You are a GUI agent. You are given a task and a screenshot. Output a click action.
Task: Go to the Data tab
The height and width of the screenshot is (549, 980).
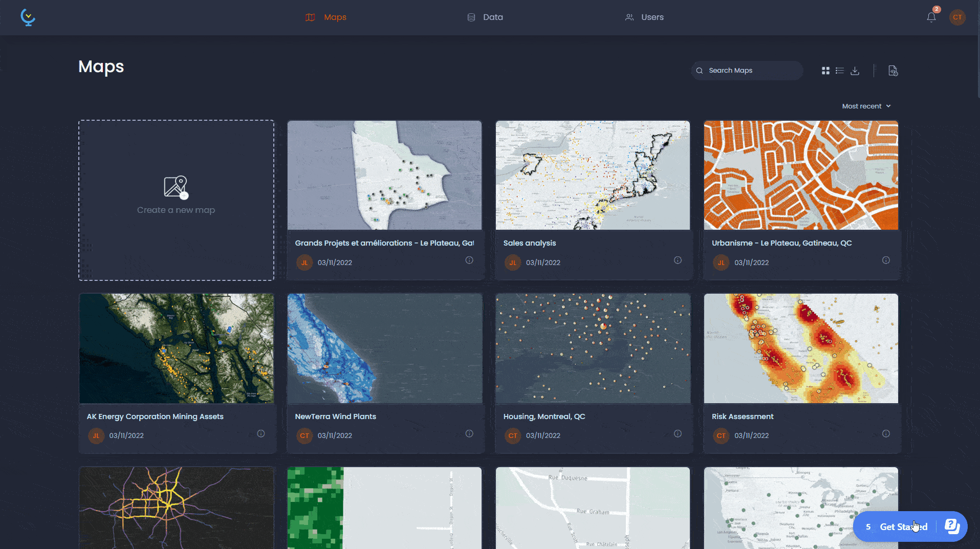(x=485, y=17)
